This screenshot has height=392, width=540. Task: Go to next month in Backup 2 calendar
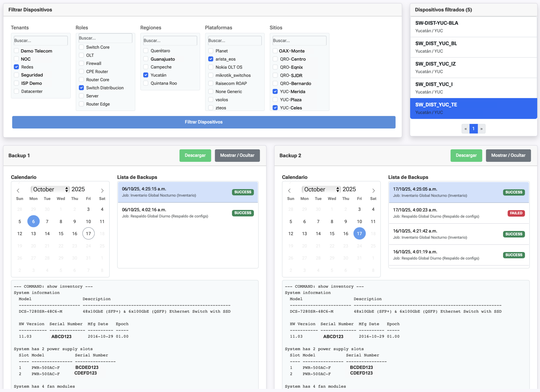(373, 191)
